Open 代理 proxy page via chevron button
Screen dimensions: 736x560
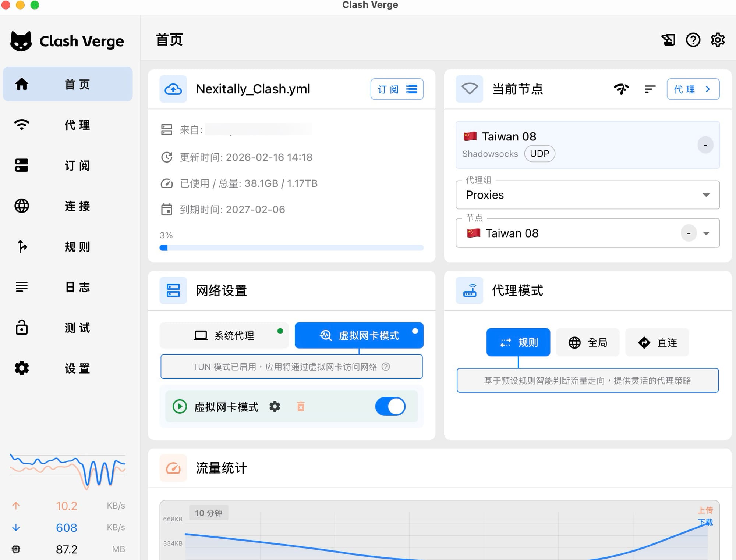coord(693,89)
